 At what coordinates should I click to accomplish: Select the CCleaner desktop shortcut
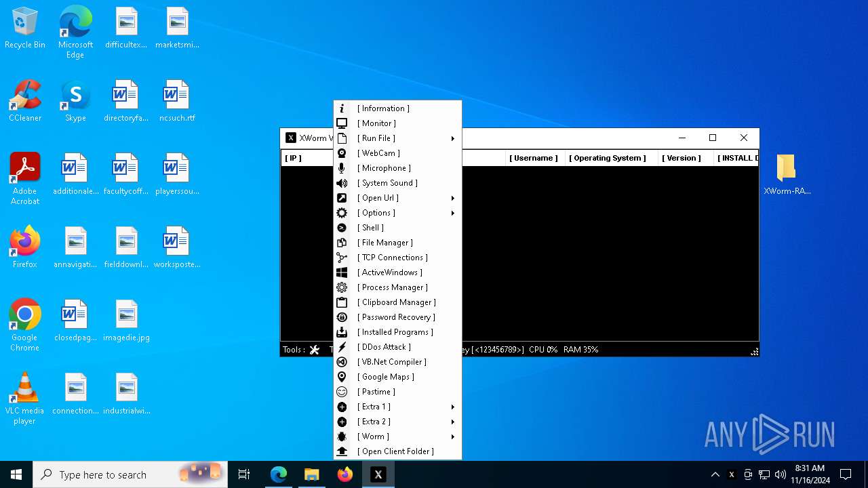pos(25,102)
